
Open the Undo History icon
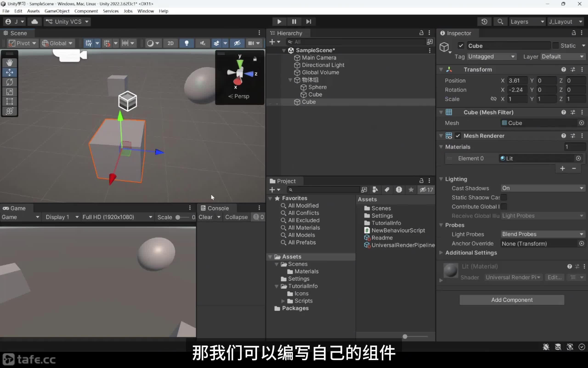[484, 22]
